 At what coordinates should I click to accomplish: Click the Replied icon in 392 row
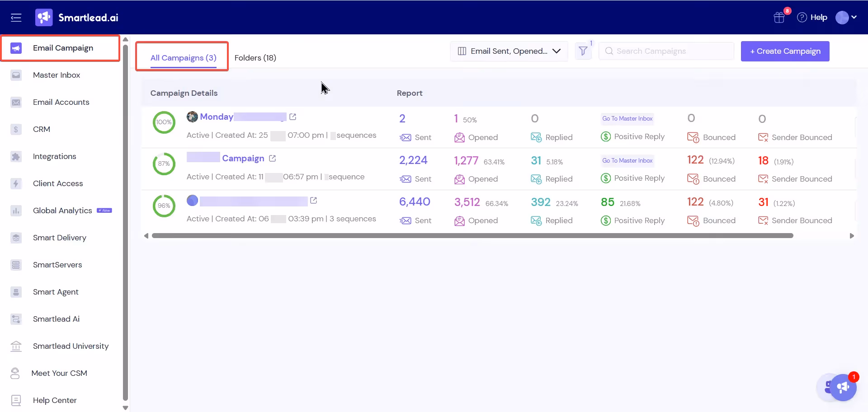coord(536,220)
